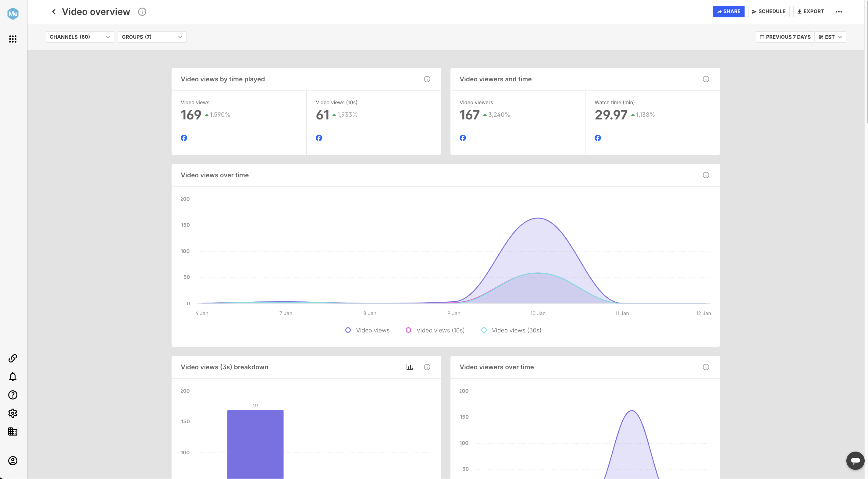
Task: Click the 3,240% change indicator
Action: pyautogui.click(x=497, y=115)
